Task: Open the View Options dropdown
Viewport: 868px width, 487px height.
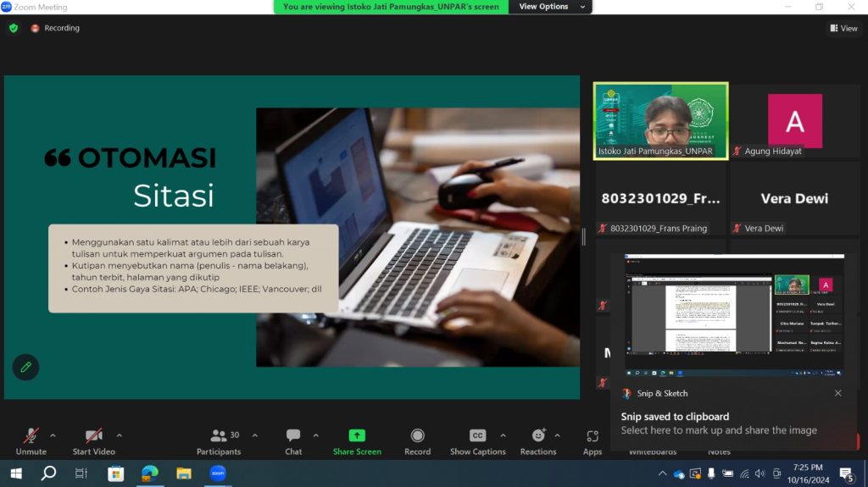Action: [551, 7]
